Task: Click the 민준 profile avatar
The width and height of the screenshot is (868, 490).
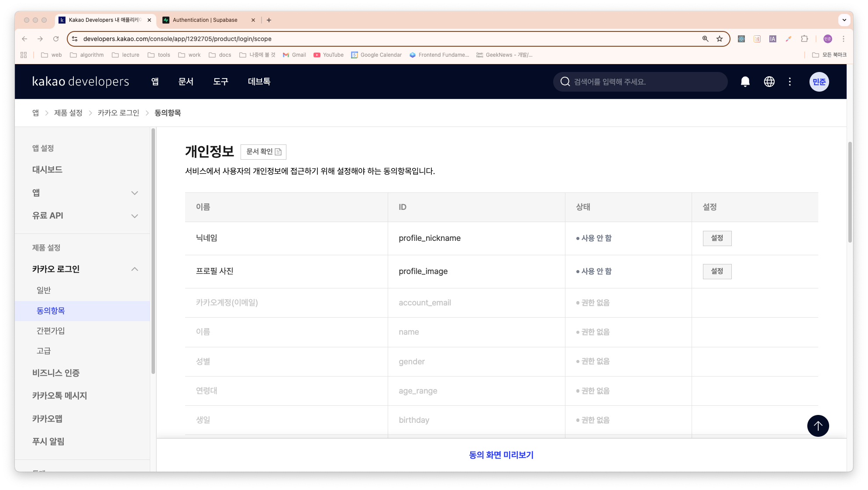Action: tap(819, 82)
